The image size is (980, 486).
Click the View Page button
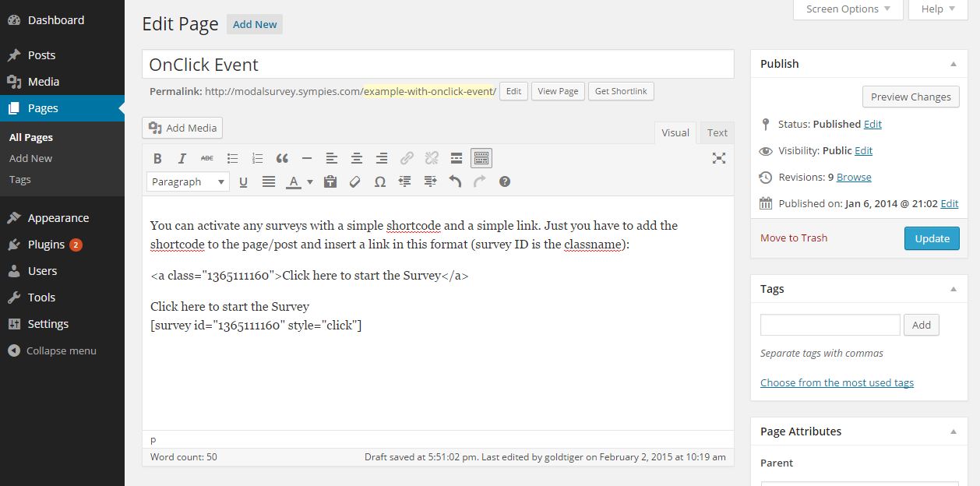tap(558, 91)
